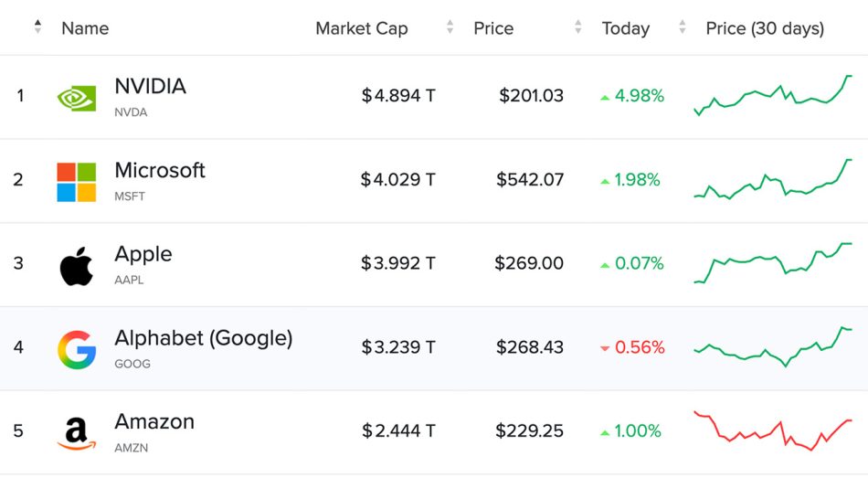This screenshot has height=478, width=868.
Task: Click the Microsoft four-square logo
Action: click(x=77, y=182)
